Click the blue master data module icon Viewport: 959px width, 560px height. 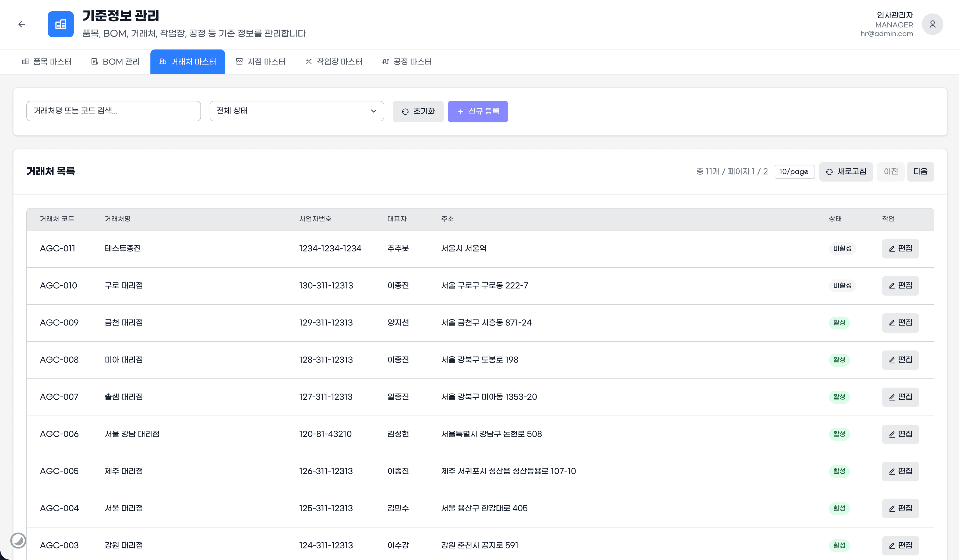click(x=61, y=24)
